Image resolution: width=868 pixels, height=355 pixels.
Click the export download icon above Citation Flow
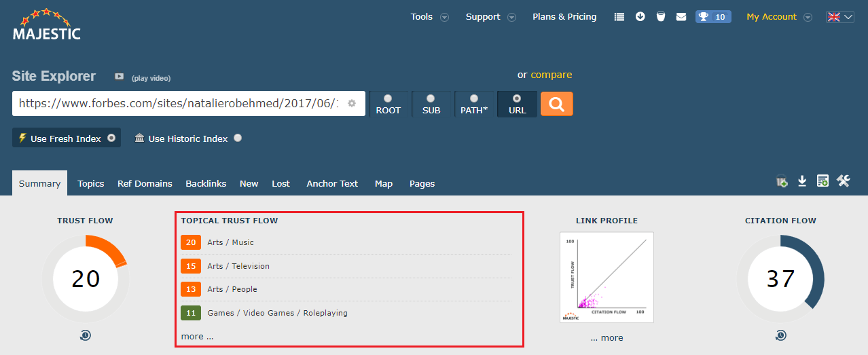point(802,181)
